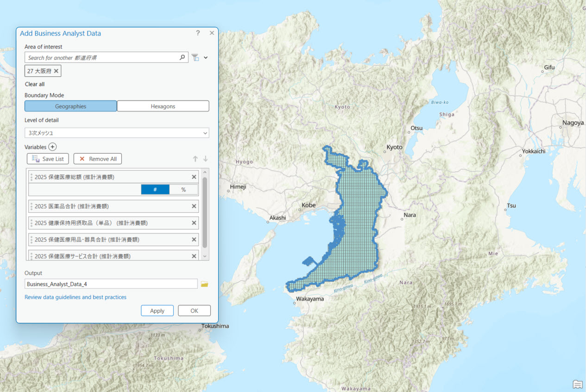This screenshot has height=392, width=586.
Task: Open Review data guidelines and best practices link
Action: (x=76, y=297)
